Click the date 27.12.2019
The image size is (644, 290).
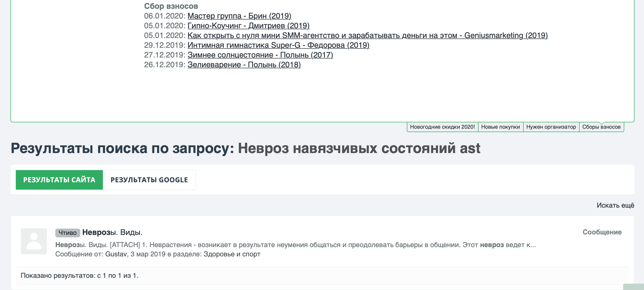164,55
